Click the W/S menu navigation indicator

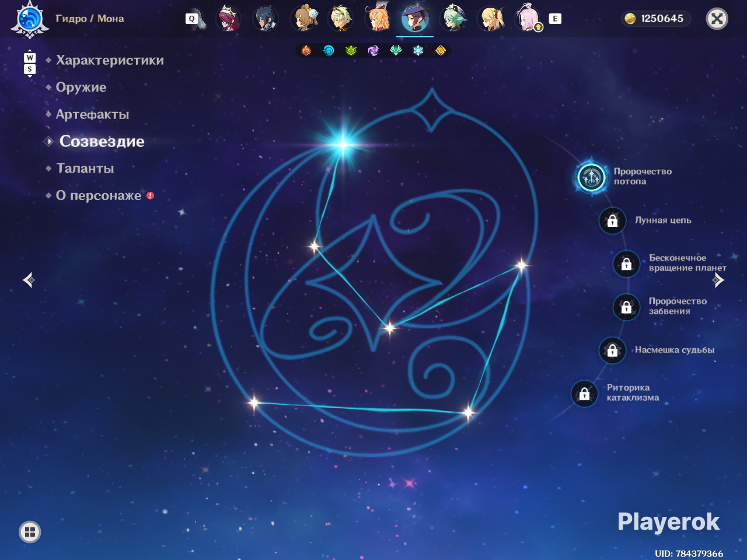pos(30,64)
